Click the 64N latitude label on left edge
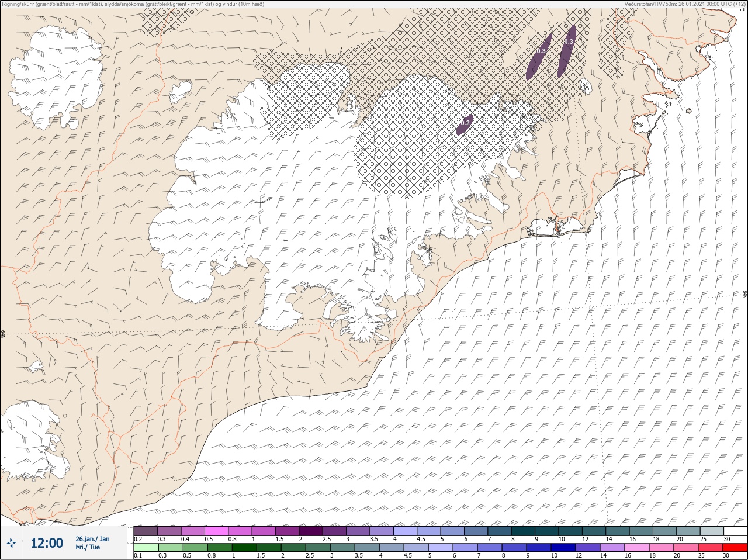This screenshot has height=560, width=748. [x=3, y=335]
